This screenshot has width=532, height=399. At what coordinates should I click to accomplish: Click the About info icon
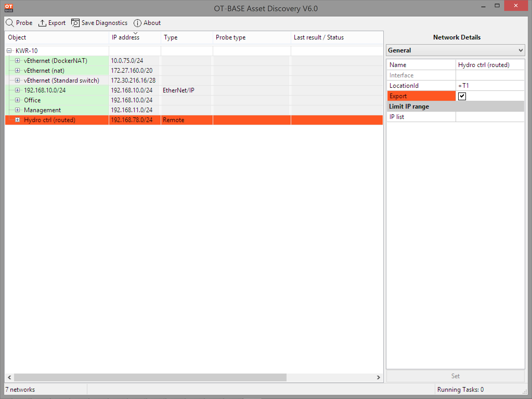[x=137, y=23]
